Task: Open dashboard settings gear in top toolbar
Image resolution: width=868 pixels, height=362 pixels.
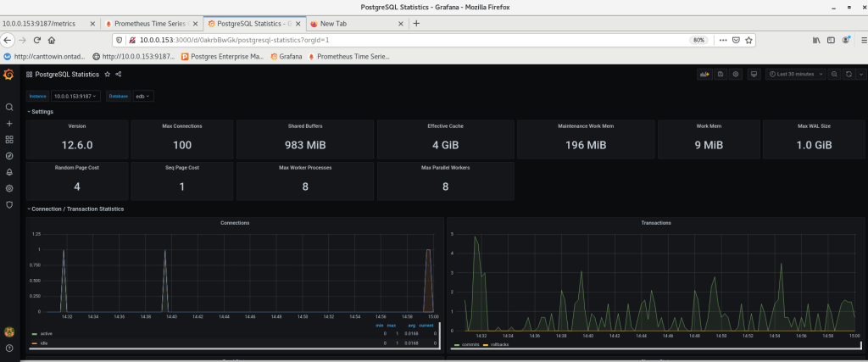Action: click(x=736, y=75)
